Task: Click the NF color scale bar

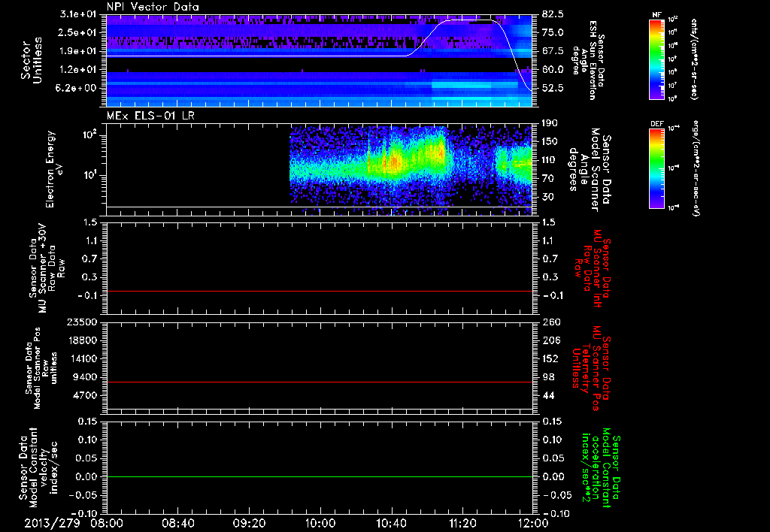Action: [657, 59]
